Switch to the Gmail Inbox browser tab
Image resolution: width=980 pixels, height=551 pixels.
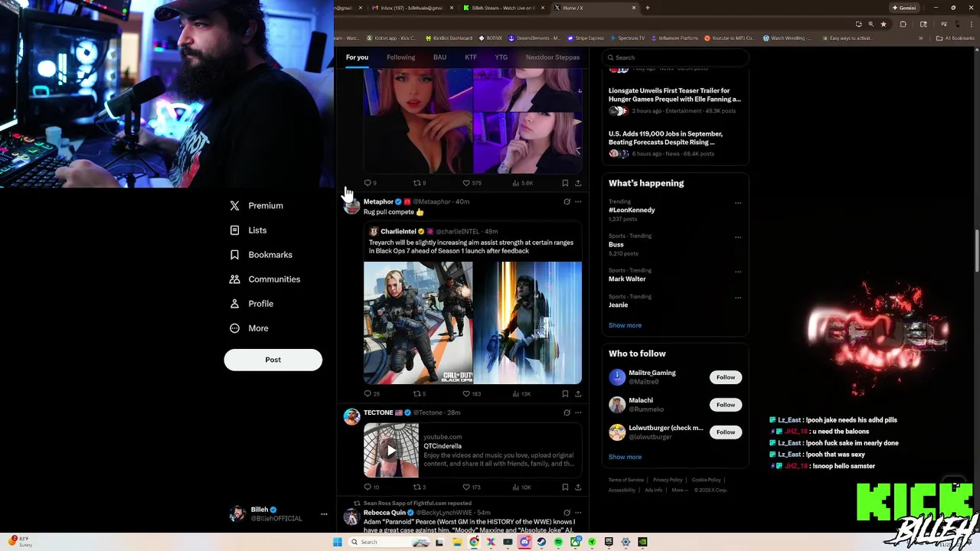pyautogui.click(x=412, y=8)
